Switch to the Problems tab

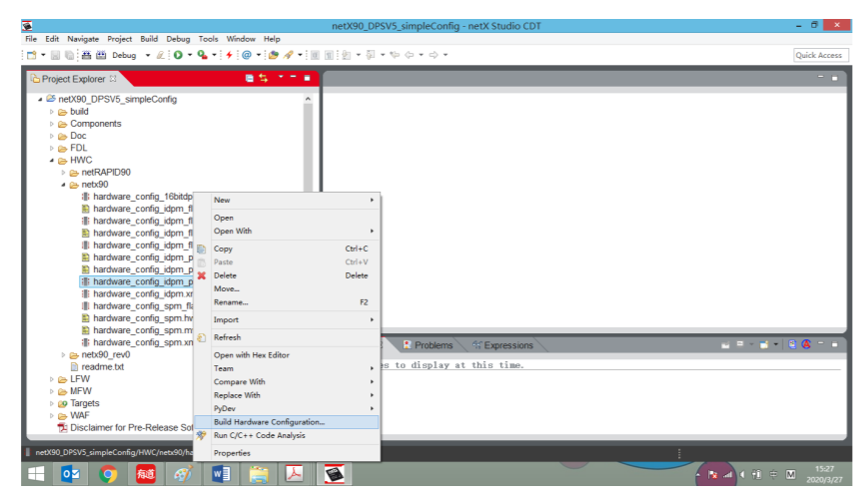[428, 345]
